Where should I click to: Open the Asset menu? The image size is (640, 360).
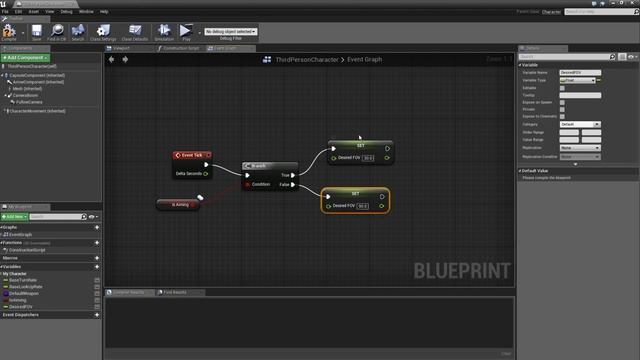point(33,11)
